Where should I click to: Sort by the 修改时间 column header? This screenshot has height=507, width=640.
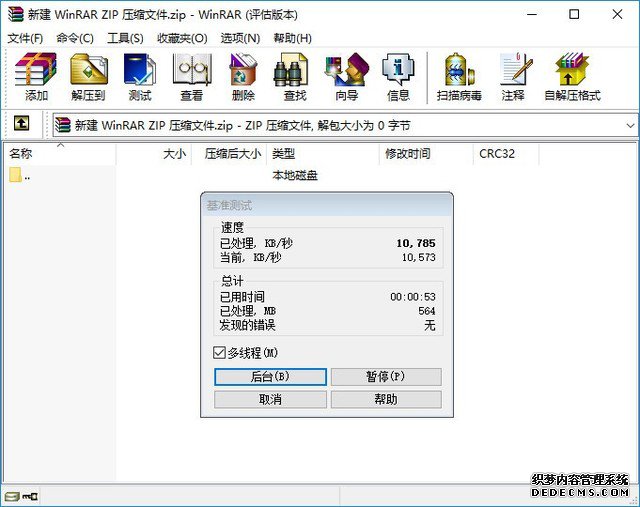(427, 154)
